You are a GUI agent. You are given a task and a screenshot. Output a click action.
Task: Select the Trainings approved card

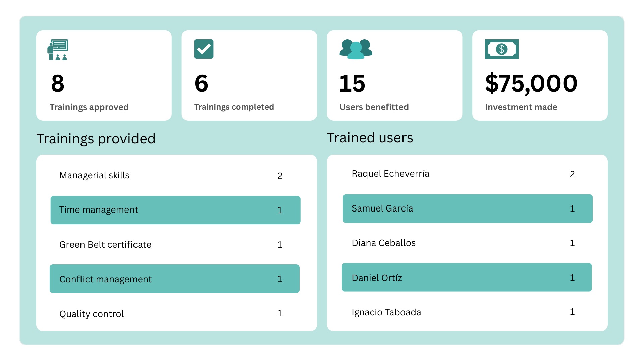click(x=104, y=75)
